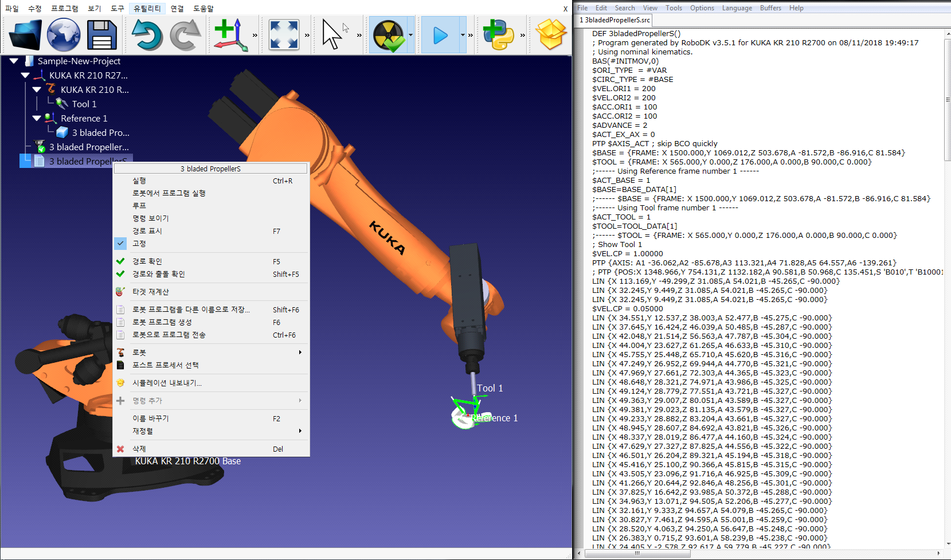
Task: Toggle collision check radiation icon
Action: (x=389, y=35)
